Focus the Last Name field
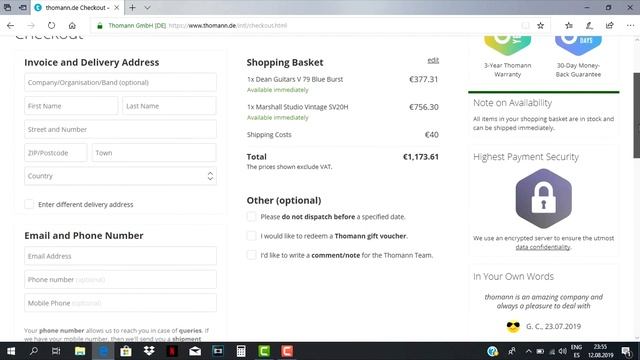The width and height of the screenshot is (640, 360). (169, 106)
